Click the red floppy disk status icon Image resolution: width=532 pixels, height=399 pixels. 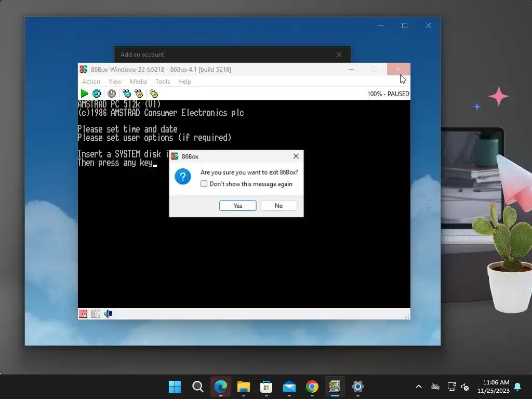[83, 314]
